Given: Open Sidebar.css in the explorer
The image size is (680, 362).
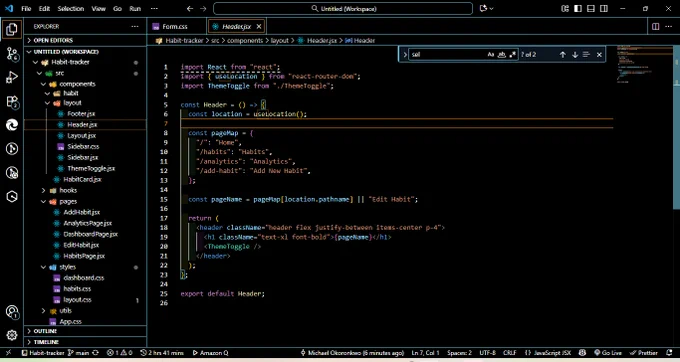Looking at the screenshot, I should pyautogui.click(x=83, y=147).
